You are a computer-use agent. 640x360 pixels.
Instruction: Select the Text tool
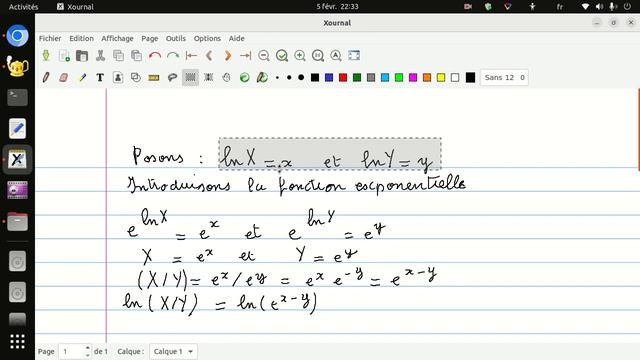[100, 78]
